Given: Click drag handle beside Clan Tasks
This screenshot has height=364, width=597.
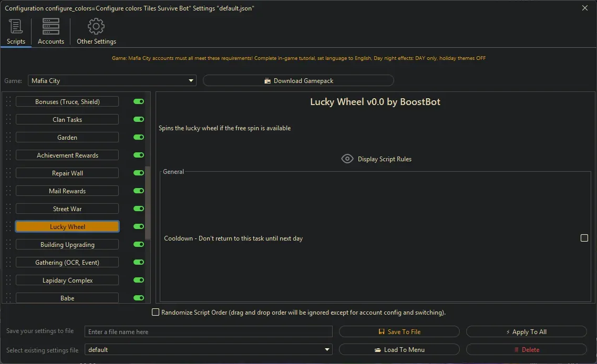Looking at the screenshot, I should pos(8,120).
